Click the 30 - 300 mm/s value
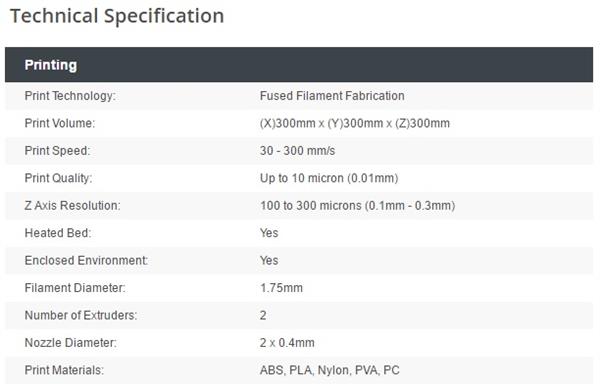 click(297, 151)
